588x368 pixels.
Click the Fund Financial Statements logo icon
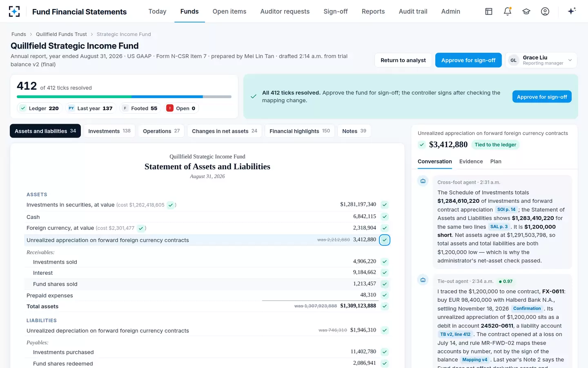[x=14, y=11]
